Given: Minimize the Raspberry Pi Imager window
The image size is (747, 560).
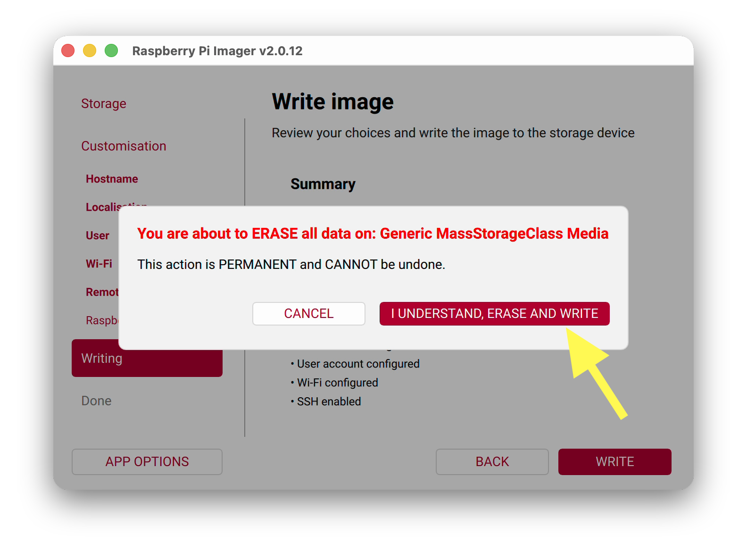Looking at the screenshot, I should pos(90,50).
